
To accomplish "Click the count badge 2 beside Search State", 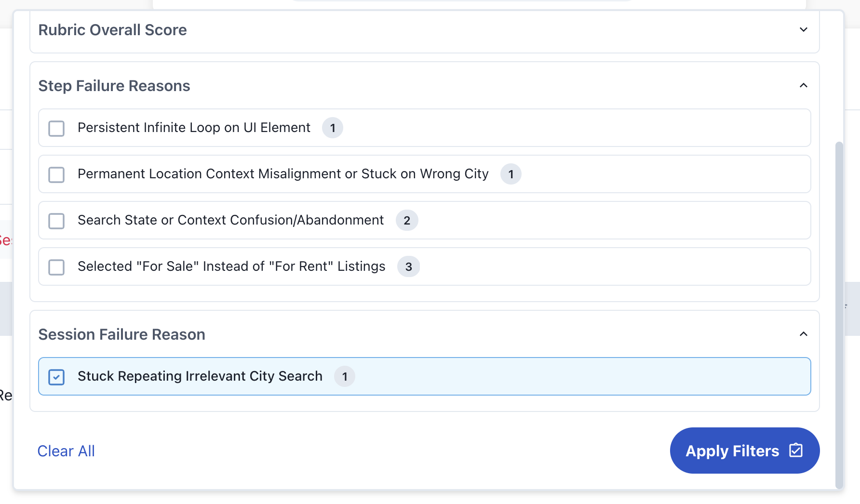I will 407,221.
